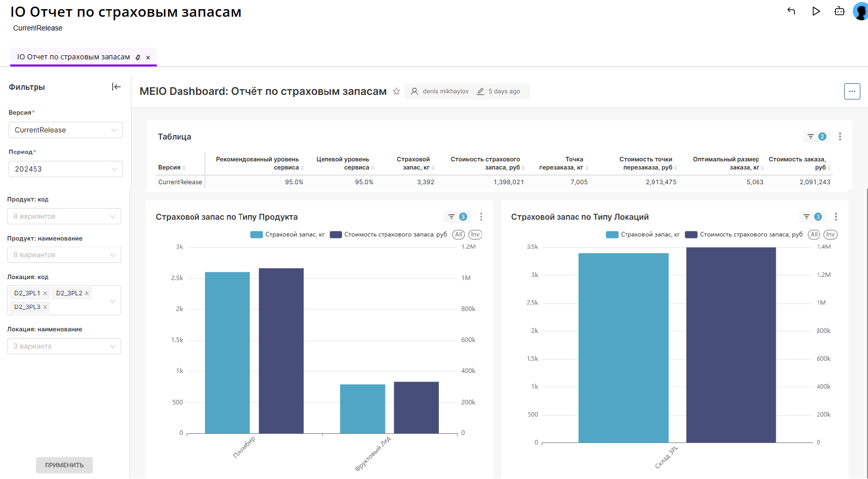Toggle All legend in Тип Продукта chart

[x=459, y=234]
